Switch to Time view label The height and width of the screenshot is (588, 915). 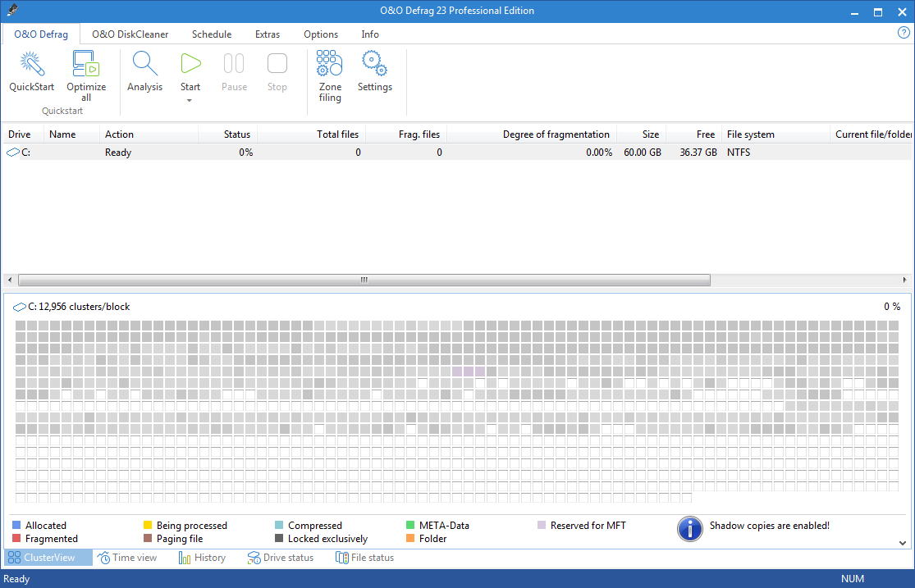point(135,558)
